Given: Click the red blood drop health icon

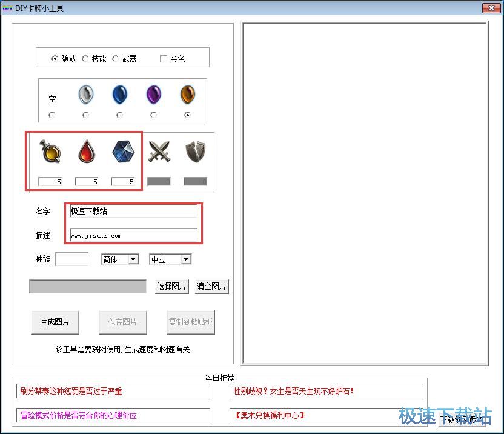Looking at the screenshot, I should pos(87,152).
